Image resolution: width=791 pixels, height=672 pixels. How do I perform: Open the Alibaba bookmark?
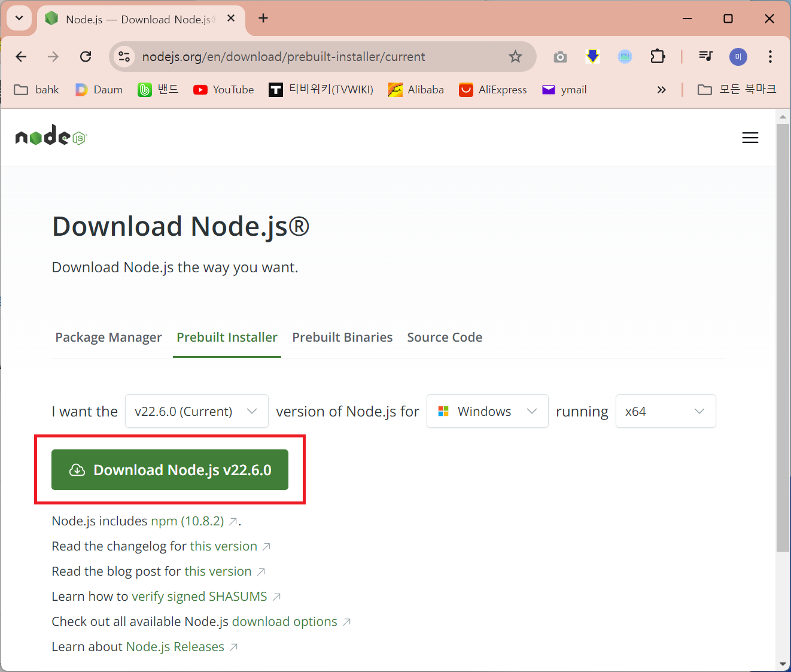click(x=416, y=90)
